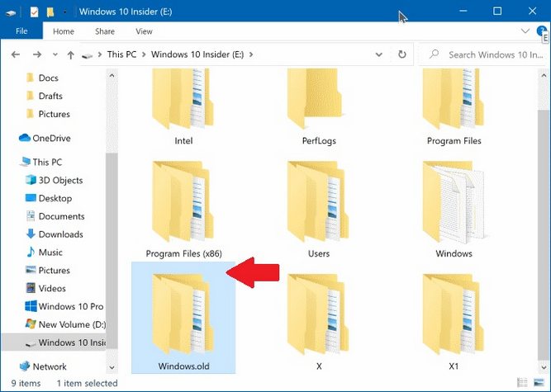The height and width of the screenshot is (392, 551).
Task: Open the Help question mark icon
Action: (x=541, y=31)
